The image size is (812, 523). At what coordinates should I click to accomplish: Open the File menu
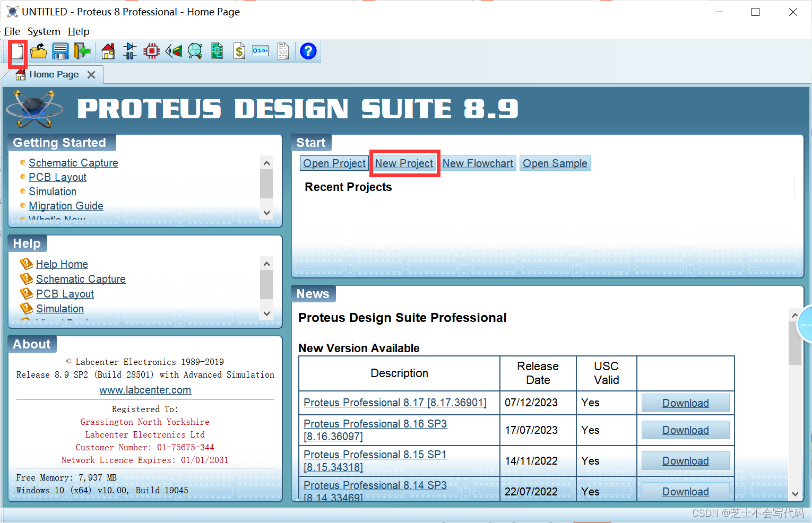(x=12, y=31)
